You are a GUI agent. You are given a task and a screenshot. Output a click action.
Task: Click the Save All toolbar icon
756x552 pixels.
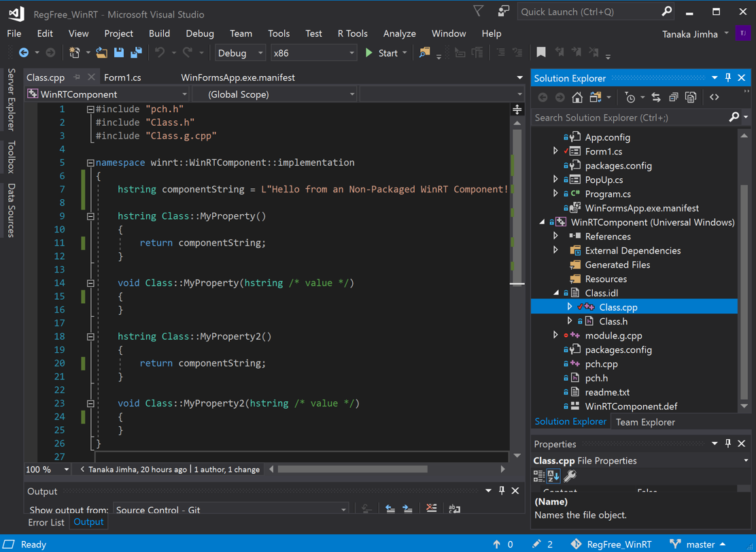click(136, 53)
